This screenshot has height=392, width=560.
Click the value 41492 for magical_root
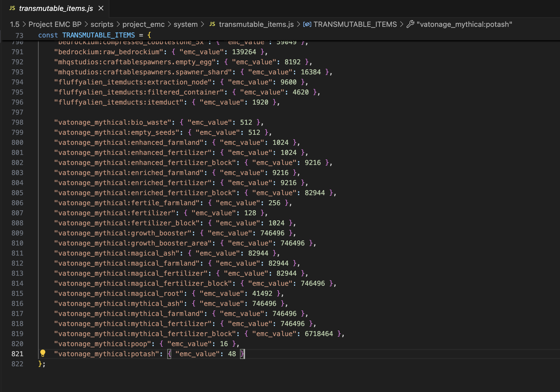pos(262,293)
